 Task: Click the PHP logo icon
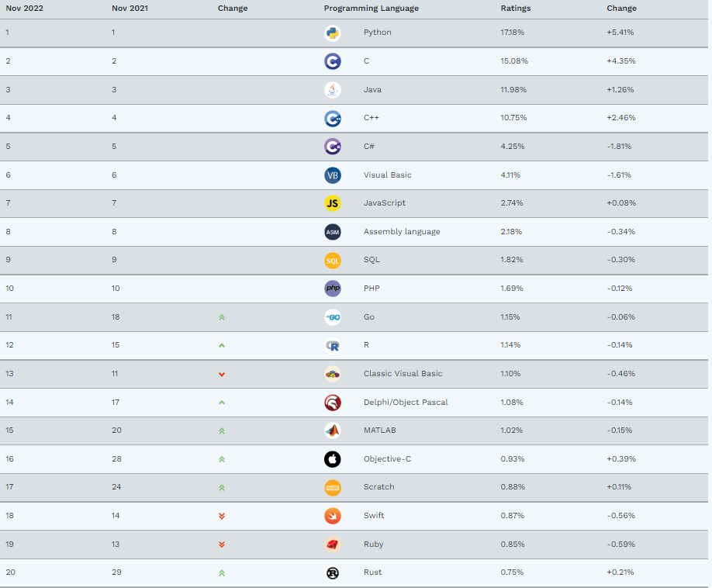(333, 289)
